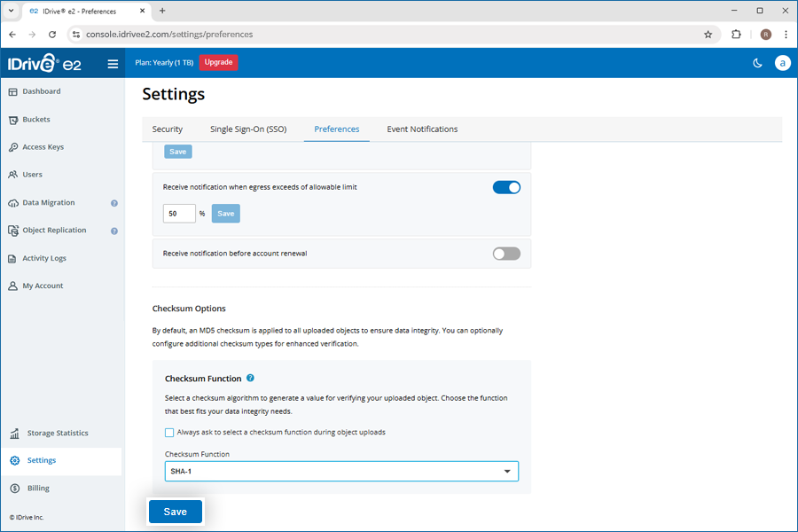Screen dimensions: 798x532
Task: Click the bottom Save button
Action: (x=176, y=512)
